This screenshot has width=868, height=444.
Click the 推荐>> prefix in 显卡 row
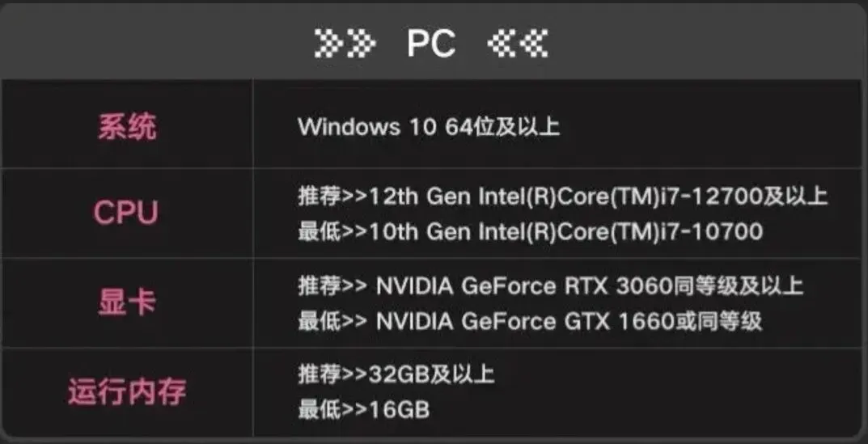[332, 286]
